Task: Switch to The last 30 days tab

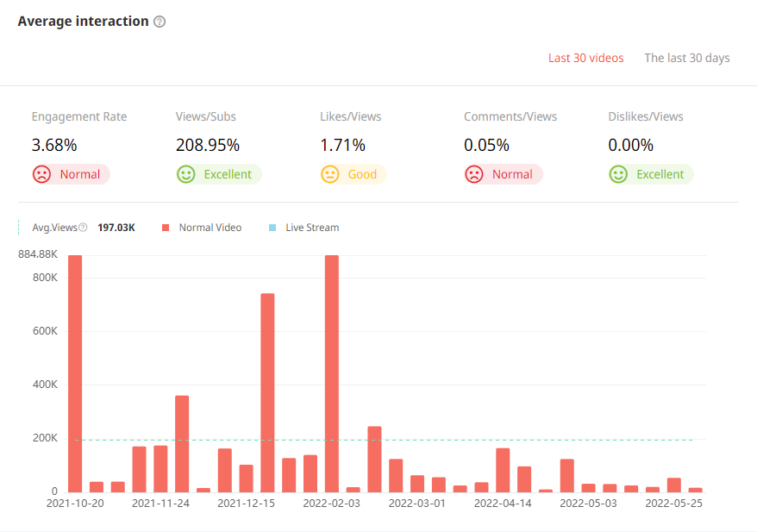Action: 686,58
